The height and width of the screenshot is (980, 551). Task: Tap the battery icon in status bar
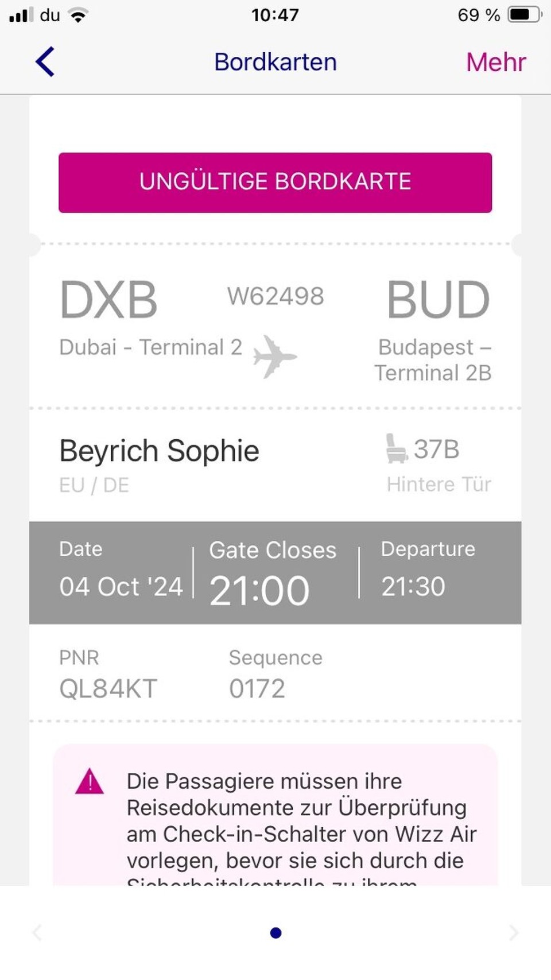525,15
